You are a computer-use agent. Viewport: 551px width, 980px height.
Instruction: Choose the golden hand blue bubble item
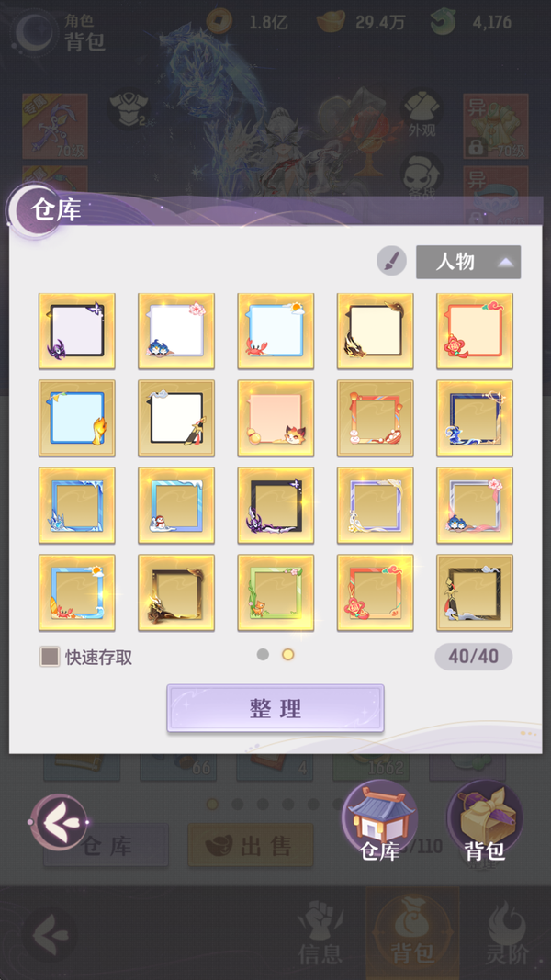click(x=77, y=418)
